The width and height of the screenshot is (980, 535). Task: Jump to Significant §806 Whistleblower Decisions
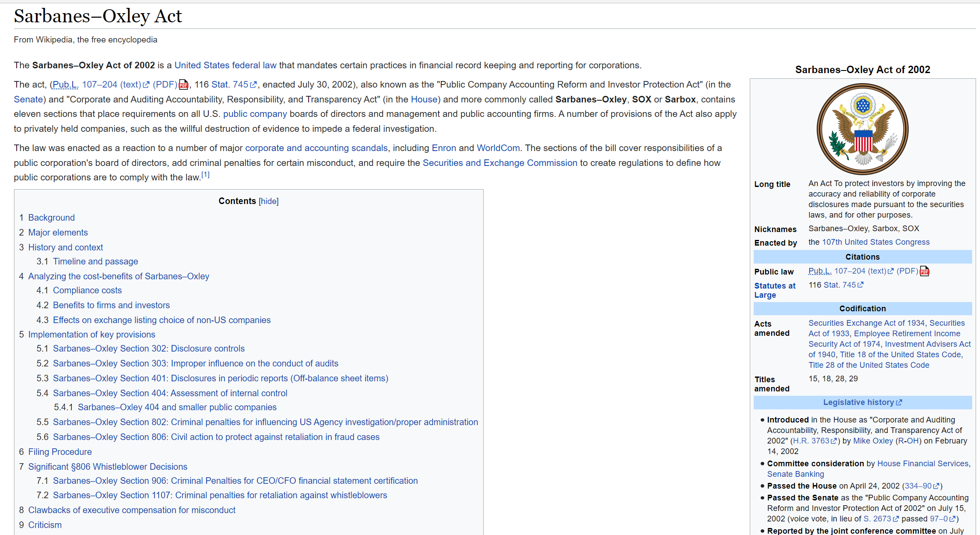coord(108,467)
